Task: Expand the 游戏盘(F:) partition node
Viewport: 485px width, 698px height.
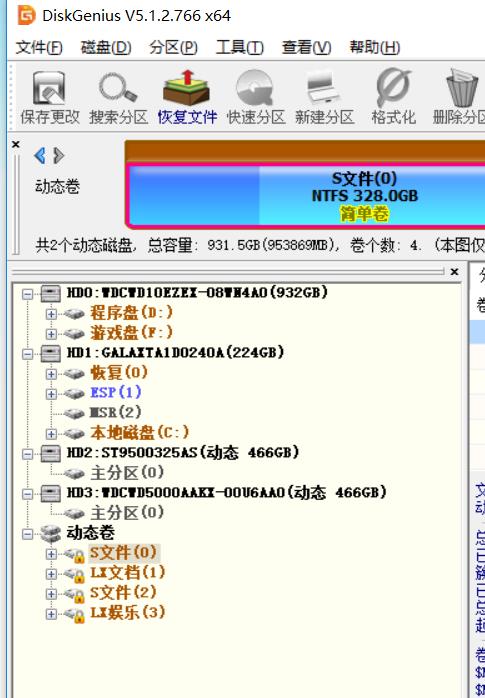Action: [51, 334]
